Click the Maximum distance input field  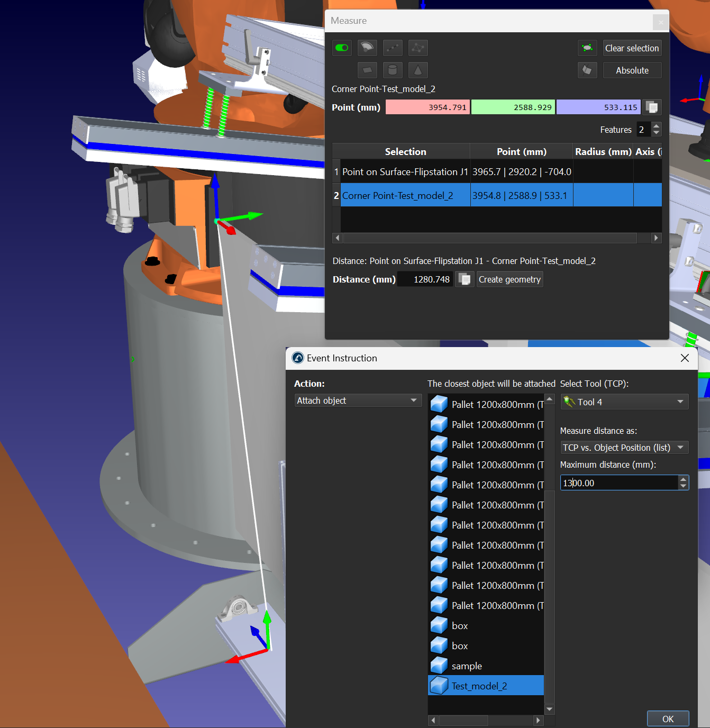pos(619,483)
